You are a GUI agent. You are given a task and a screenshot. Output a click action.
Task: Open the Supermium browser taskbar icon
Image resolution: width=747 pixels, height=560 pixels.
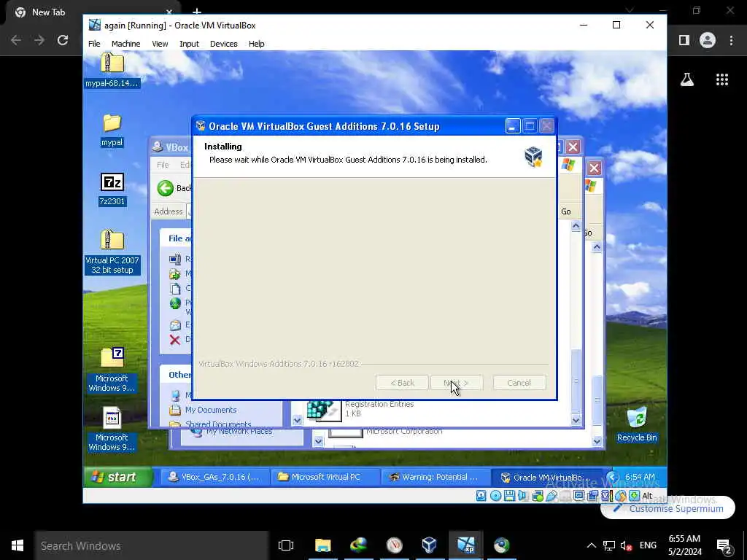click(x=501, y=545)
